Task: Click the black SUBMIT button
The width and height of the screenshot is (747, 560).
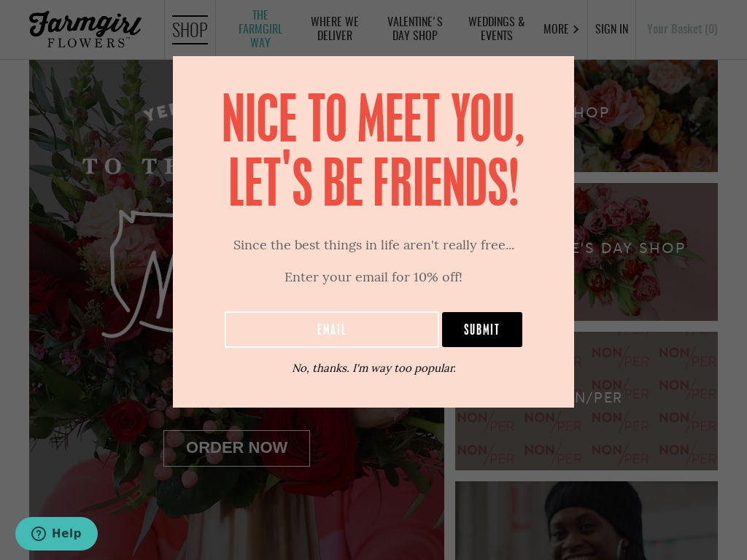Action: click(x=482, y=330)
